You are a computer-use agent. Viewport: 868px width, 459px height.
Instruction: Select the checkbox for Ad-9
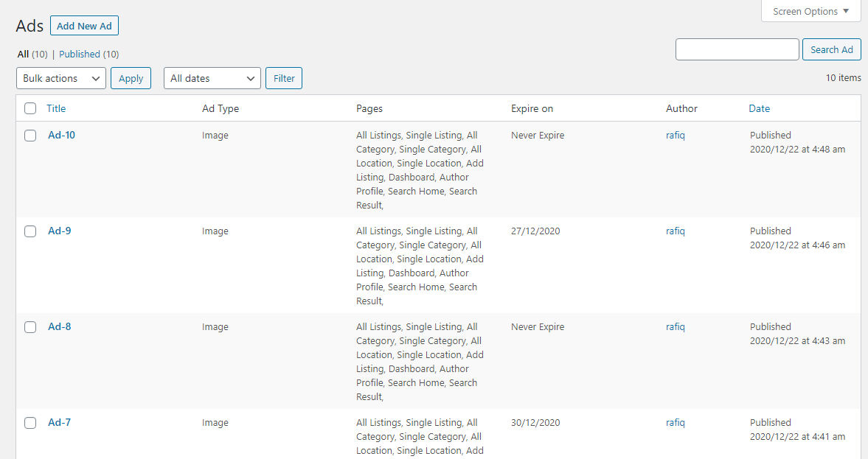(30, 231)
